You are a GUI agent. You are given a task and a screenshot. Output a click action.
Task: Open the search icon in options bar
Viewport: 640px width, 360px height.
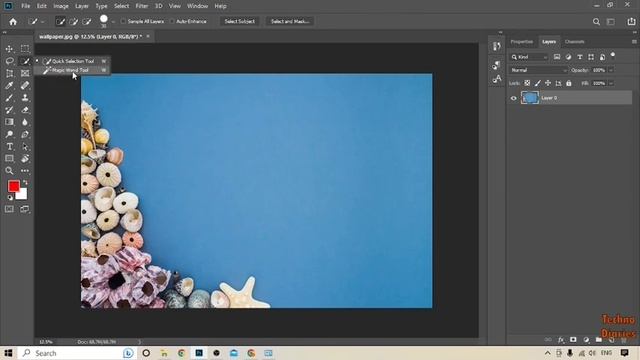pyautogui.click(x=596, y=22)
